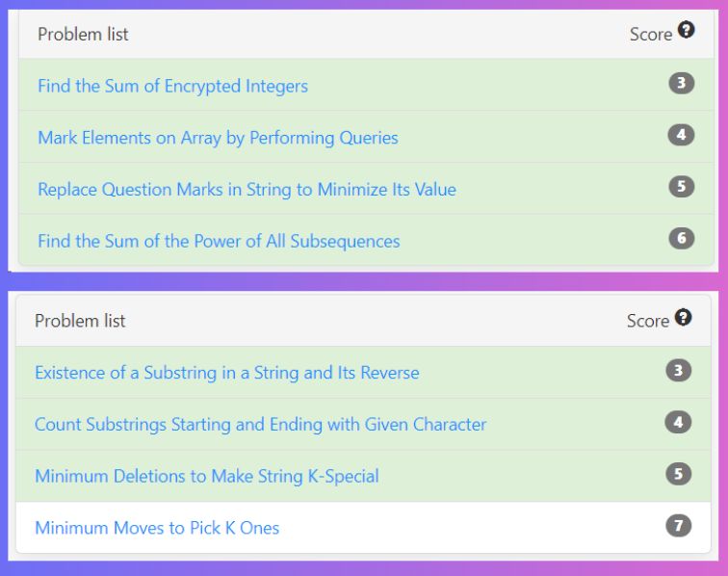Open Minimum Deletions to Make String K-Special

[207, 477]
